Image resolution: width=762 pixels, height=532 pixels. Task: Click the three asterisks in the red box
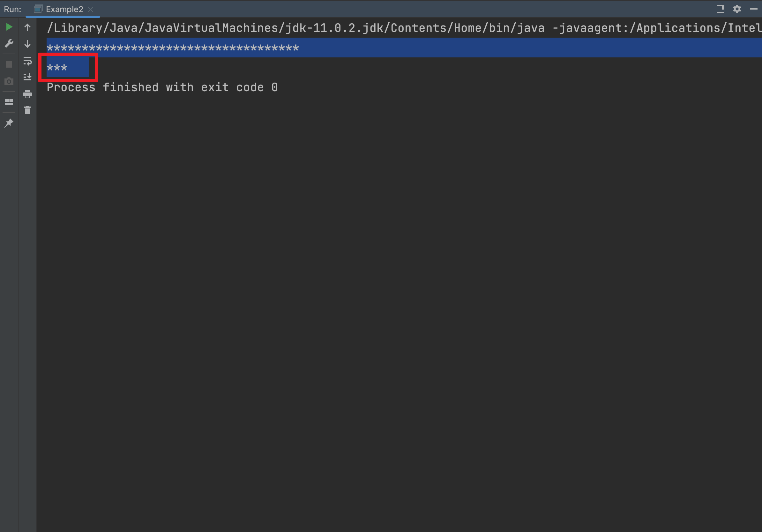[x=57, y=68]
